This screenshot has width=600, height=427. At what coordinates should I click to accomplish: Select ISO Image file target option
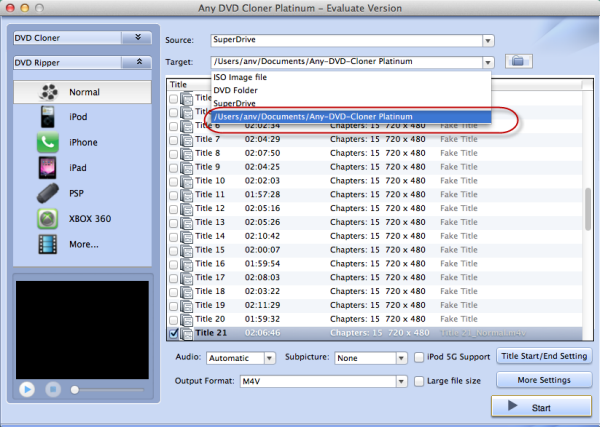pyautogui.click(x=351, y=77)
